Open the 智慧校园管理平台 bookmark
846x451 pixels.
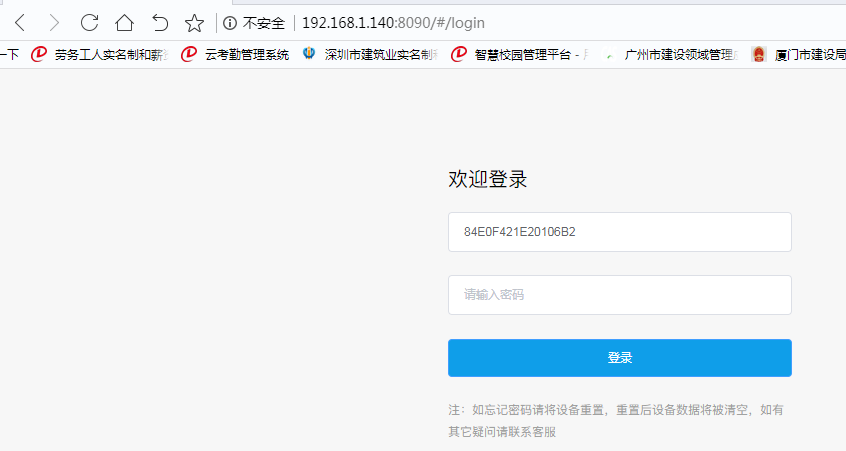[x=520, y=54]
